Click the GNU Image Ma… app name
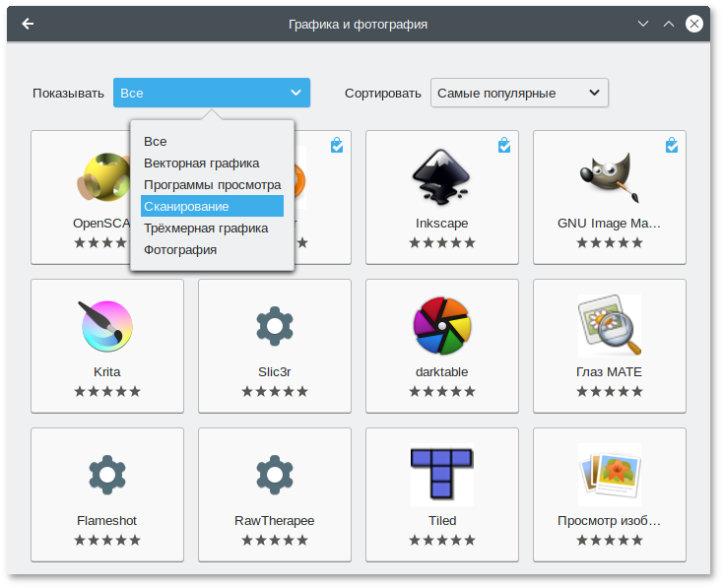The width and height of the screenshot is (723, 588). pyautogui.click(x=609, y=224)
